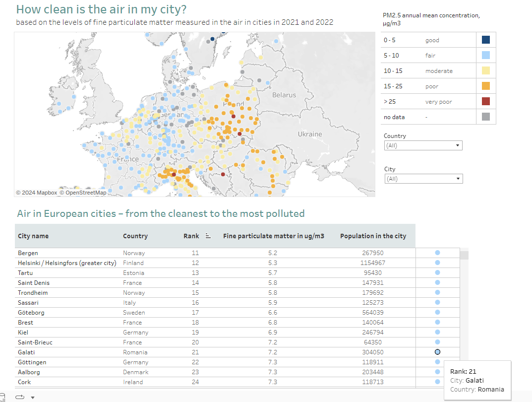Select the 'Sassari' city name cell

(28, 303)
